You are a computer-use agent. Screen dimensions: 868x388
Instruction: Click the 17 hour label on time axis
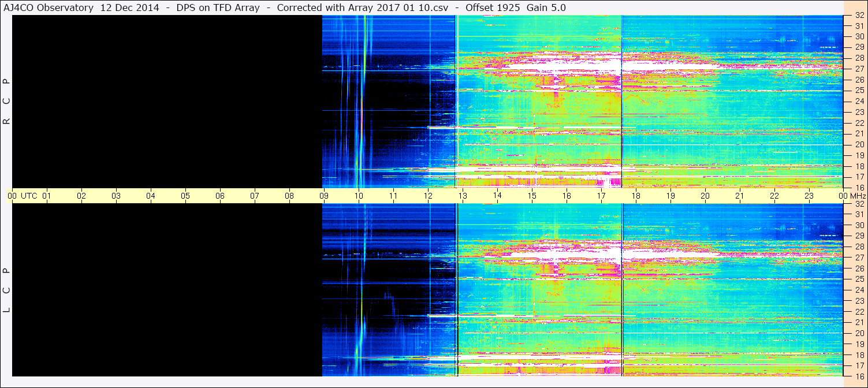coord(601,196)
